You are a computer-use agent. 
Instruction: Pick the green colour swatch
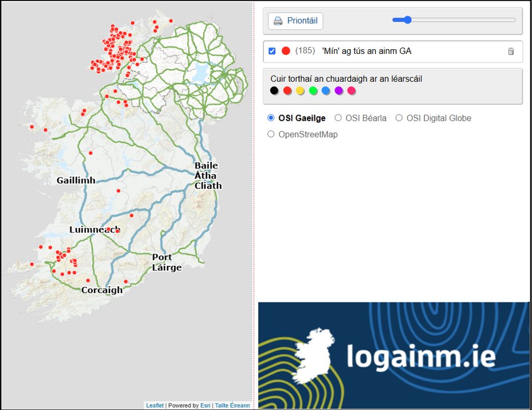point(313,90)
